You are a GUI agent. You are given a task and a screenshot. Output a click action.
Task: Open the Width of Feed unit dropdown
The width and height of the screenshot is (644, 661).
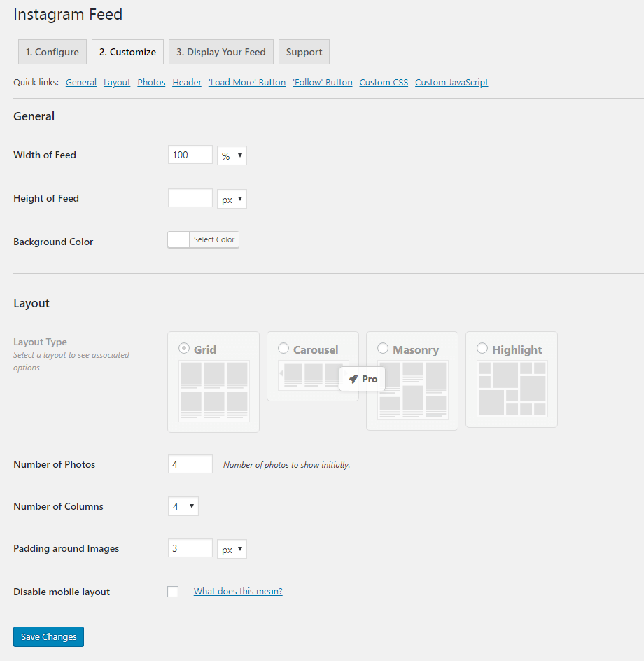coord(232,155)
